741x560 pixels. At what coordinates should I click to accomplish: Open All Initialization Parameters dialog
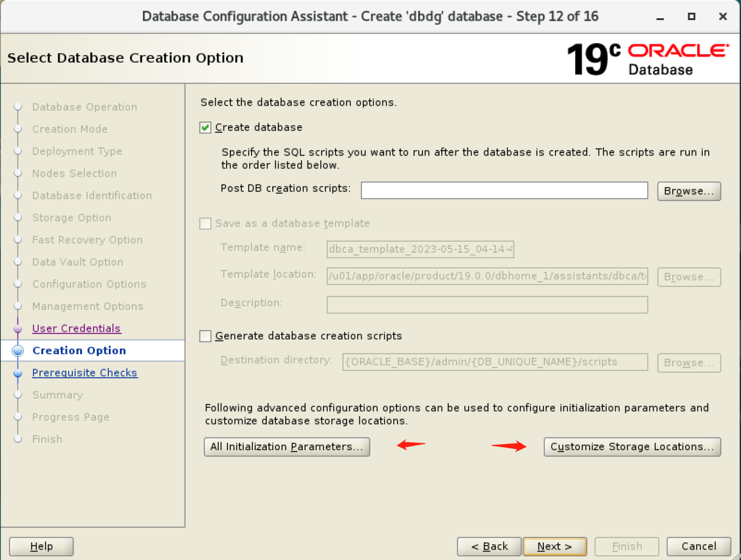286,446
